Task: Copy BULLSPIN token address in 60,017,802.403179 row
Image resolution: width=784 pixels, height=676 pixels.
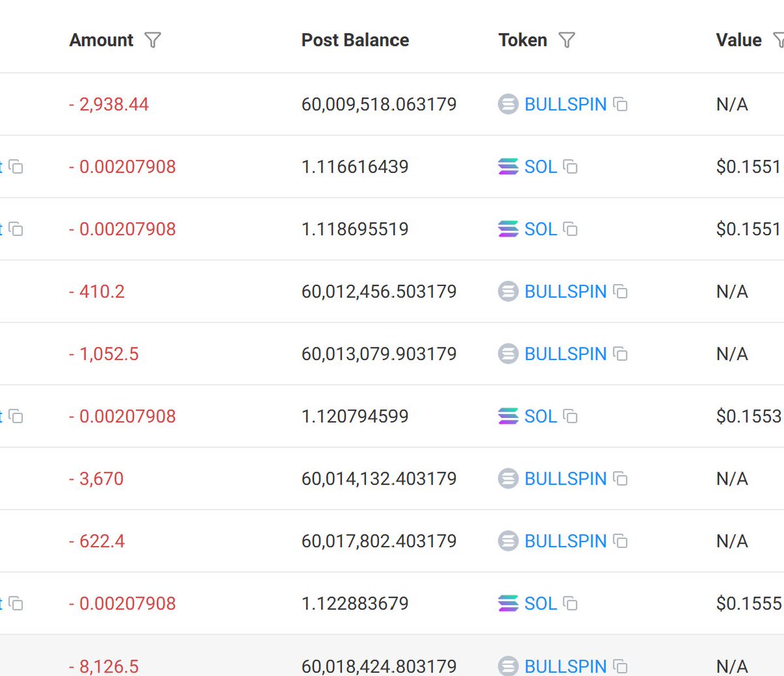Action: [x=621, y=541]
